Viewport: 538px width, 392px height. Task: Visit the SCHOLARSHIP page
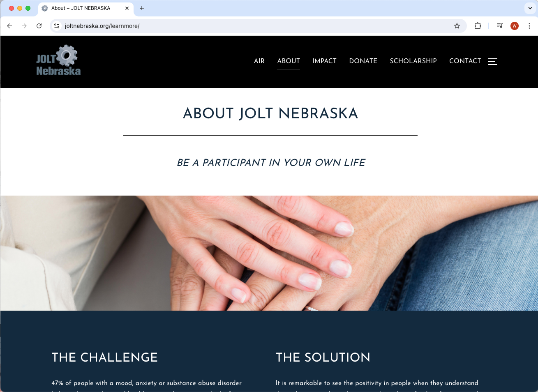point(413,61)
